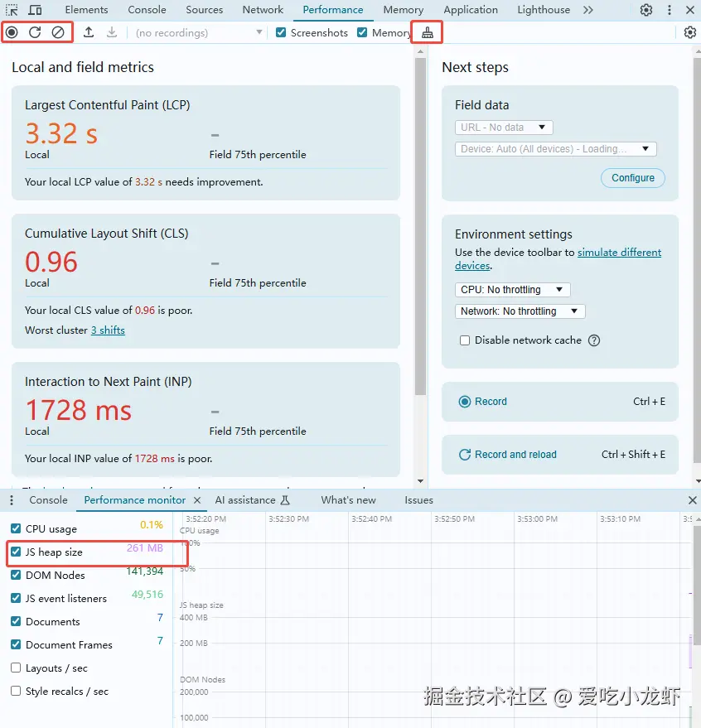
Task: Click the reload and record icon
Action: point(35,32)
